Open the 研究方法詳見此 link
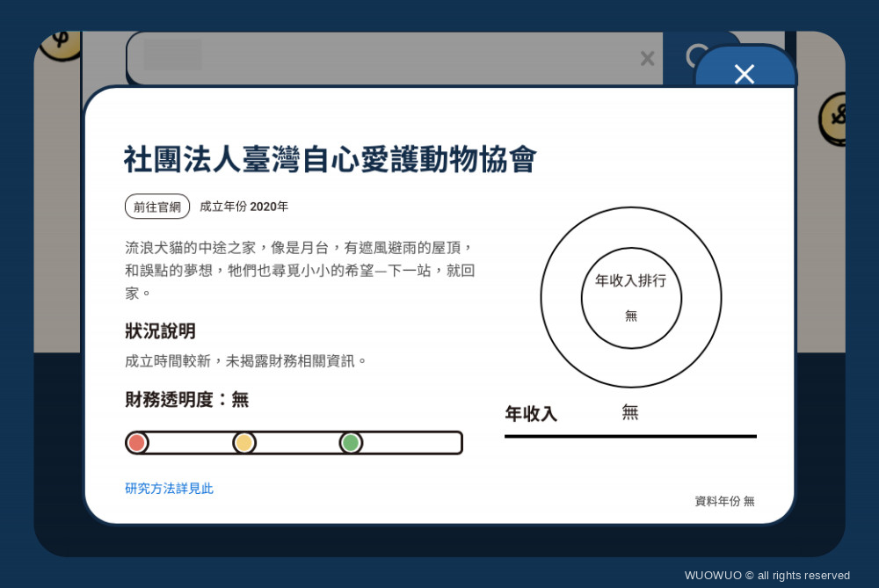 [x=170, y=488]
